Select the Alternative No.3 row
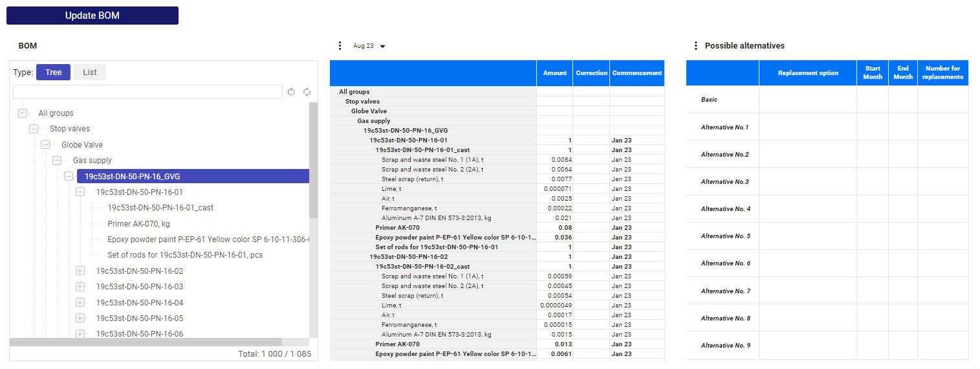The height and width of the screenshot is (369, 980). [x=827, y=181]
